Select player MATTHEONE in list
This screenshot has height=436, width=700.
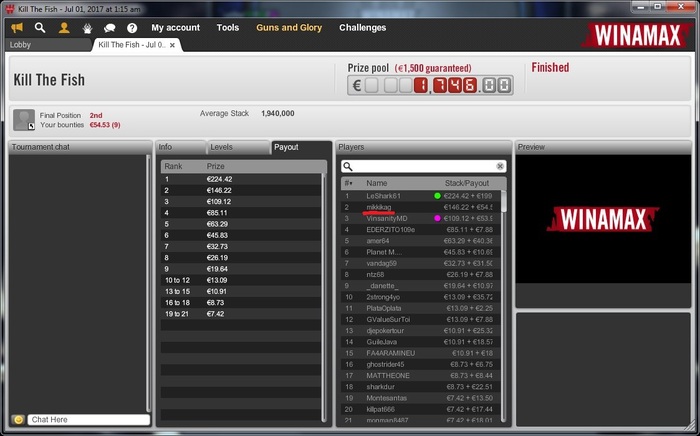(x=421, y=376)
